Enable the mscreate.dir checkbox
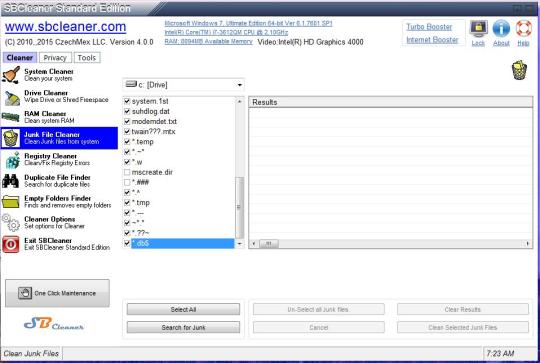Viewport: 540px width, 363px height. 127,172
